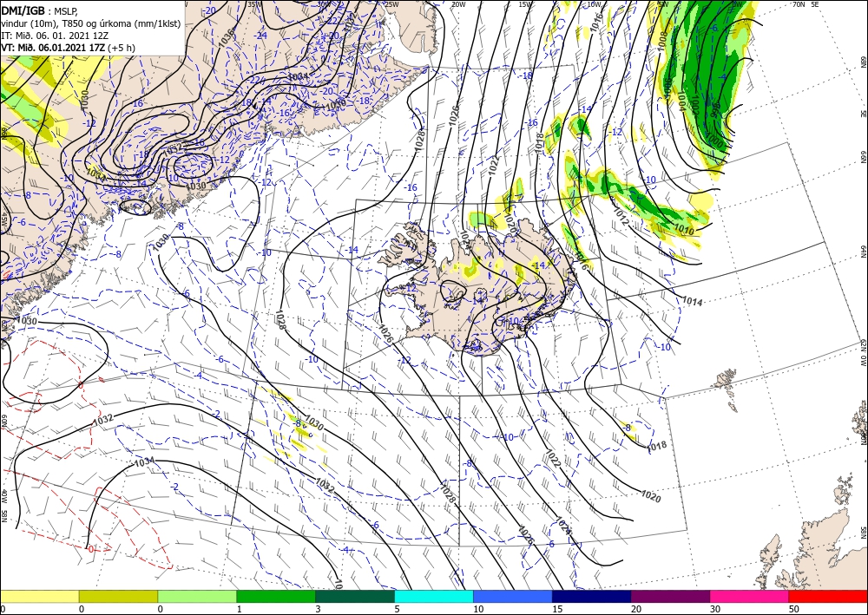Screen dimensions: 868x615
Task: Click the '15W' longitude label
Action: coord(525,4)
